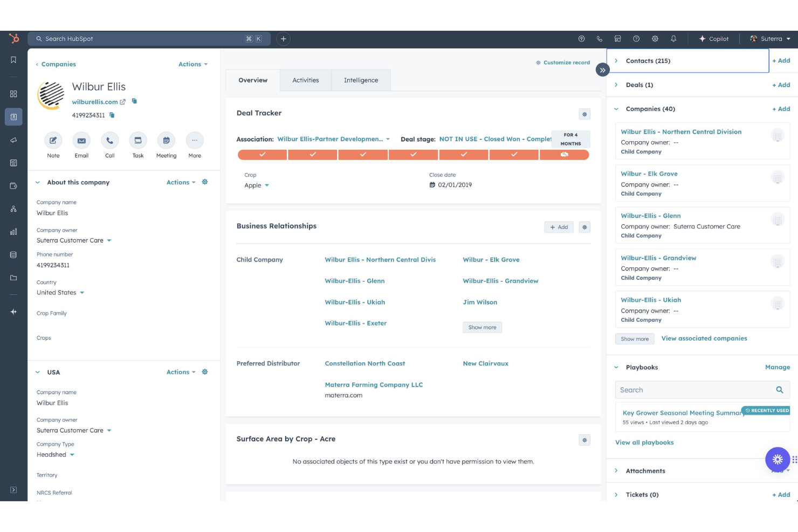
Task: Collapse the Playbooks panel
Action: 616,368
